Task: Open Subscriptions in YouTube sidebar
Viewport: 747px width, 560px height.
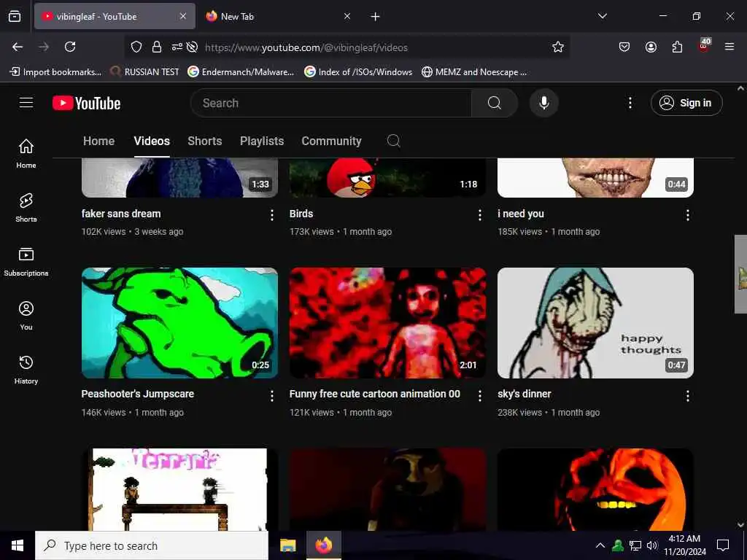Action: coord(26,262)
